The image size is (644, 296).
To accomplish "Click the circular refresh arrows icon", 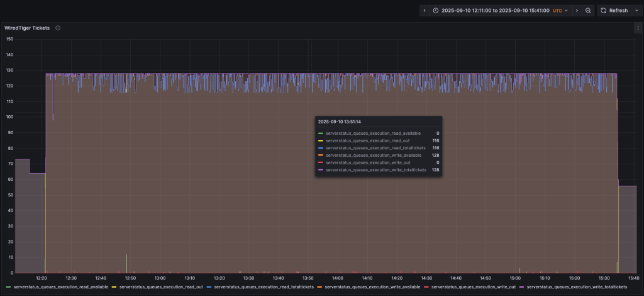I will click(x=604, y=11).
